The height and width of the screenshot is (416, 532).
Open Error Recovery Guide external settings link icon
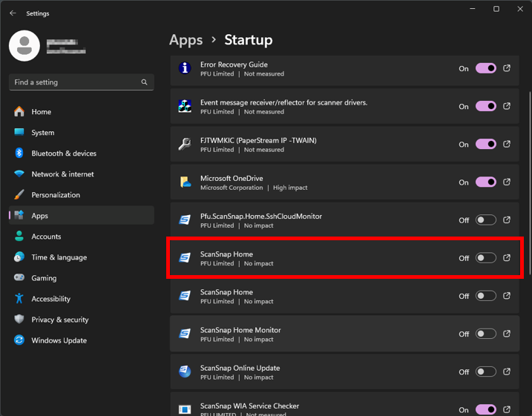pyautogui.click(x=507, y=68)
